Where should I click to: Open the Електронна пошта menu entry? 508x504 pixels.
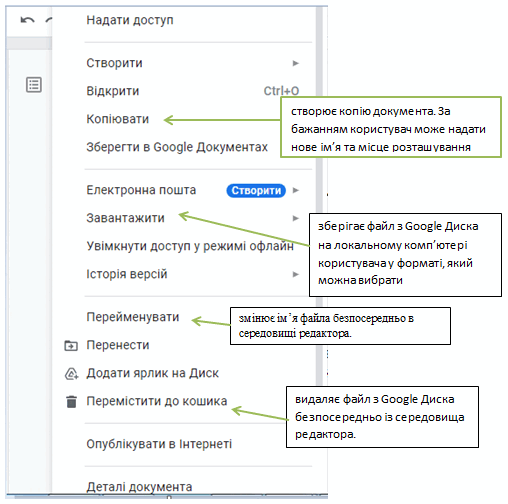click(x=141, y=190)
